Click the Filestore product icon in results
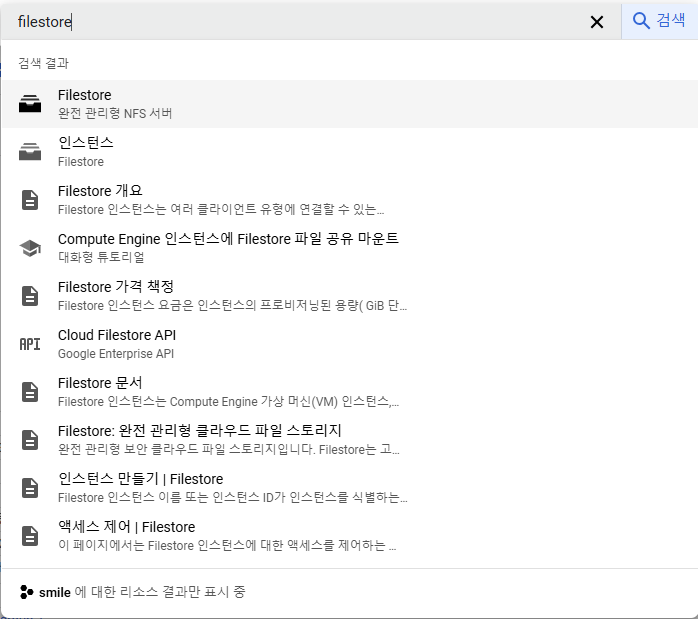Screen dimensions: 698x619 click(30, 104)
